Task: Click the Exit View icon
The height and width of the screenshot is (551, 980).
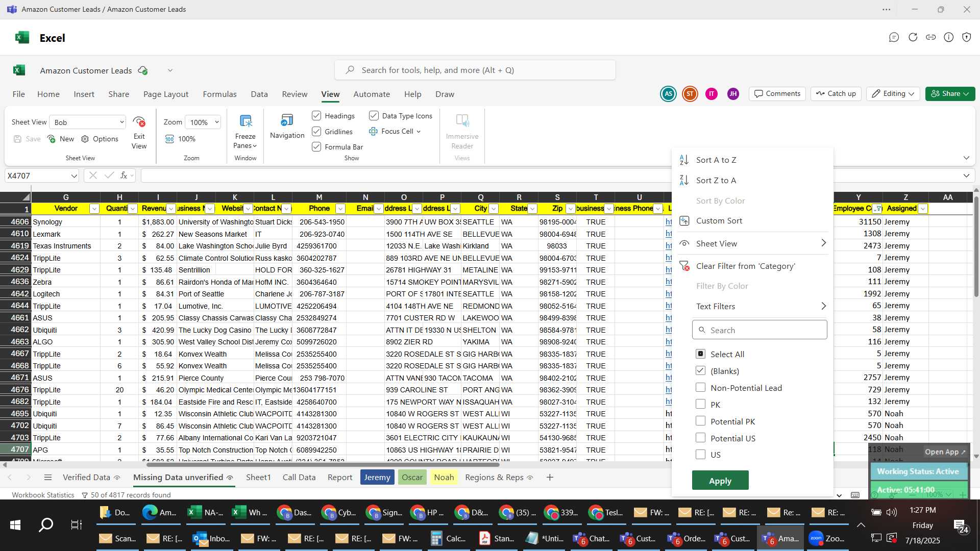Action: click(139, 122)
